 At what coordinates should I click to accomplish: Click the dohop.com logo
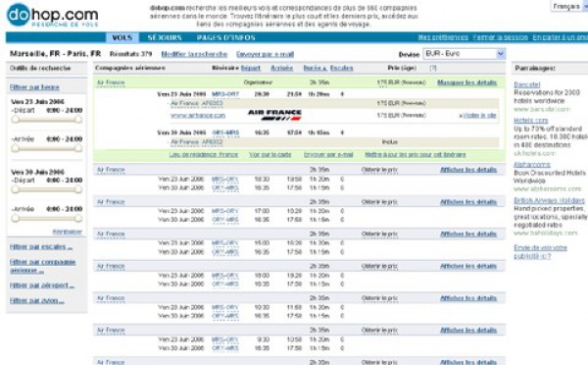coord(53,15)
